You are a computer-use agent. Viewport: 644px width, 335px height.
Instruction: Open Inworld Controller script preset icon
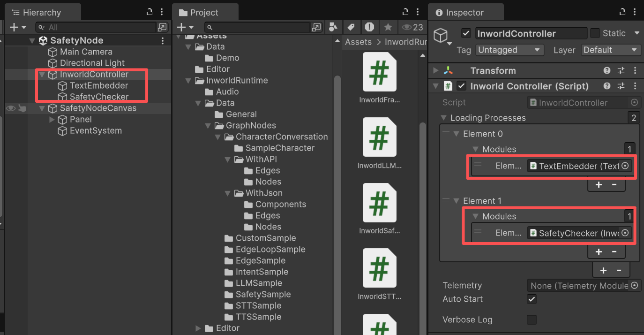[x=621, y=86]
